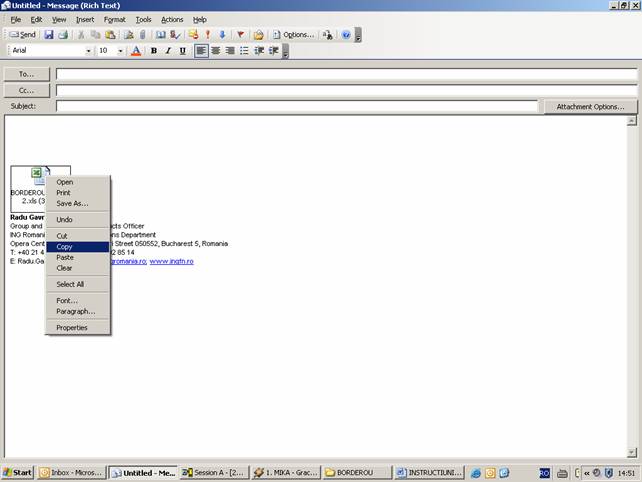
Task: Toggle Italic formatting
Action: click(168, 51)
